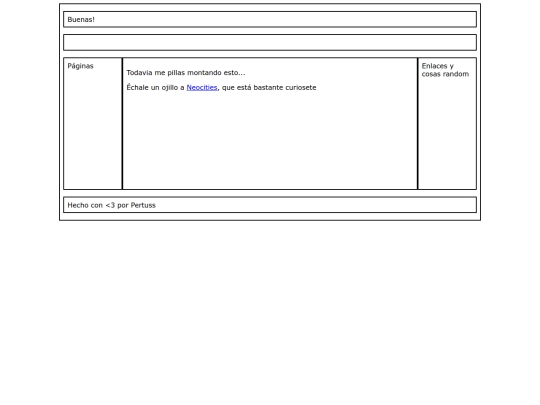Image resolution: width=540 pixels, height=405 pixels.
Task: Select the "Páginas" sidebar heading
Action: (80, 66)
